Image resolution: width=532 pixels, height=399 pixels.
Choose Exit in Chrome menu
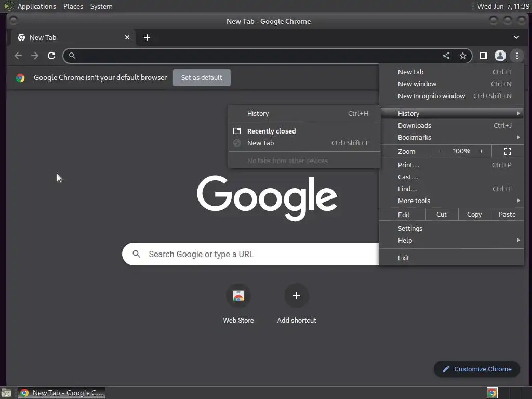[x=451, y=258]
